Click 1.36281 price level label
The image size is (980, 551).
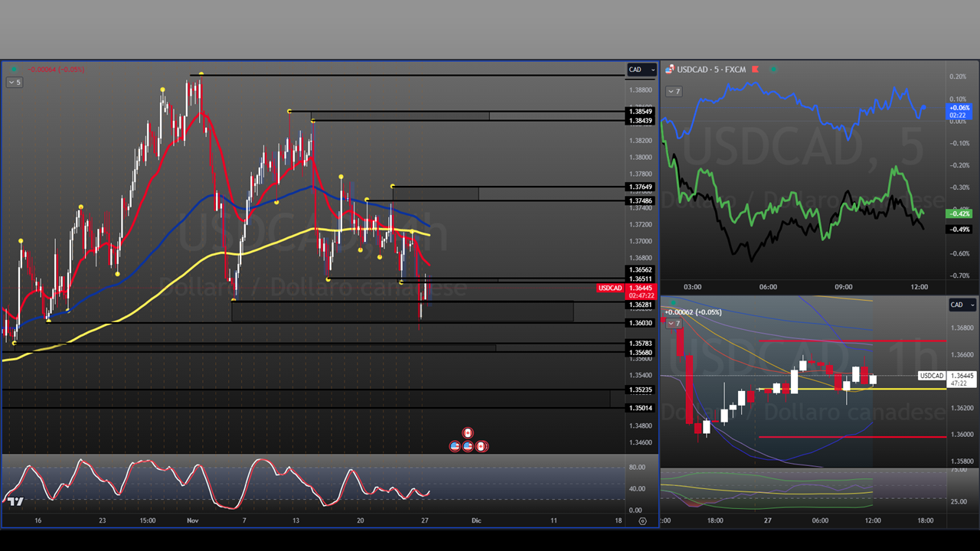640,305
